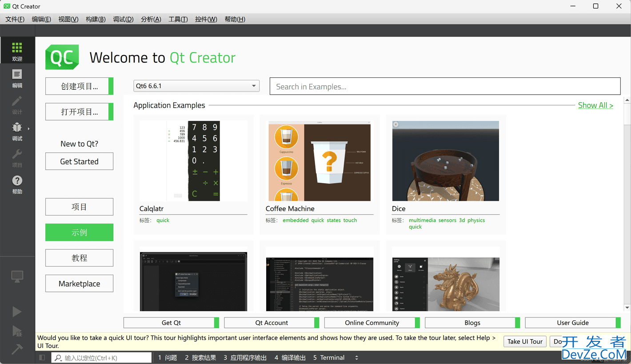Click the Take UI Tour button
631x364 pixels.
point(525,341)
